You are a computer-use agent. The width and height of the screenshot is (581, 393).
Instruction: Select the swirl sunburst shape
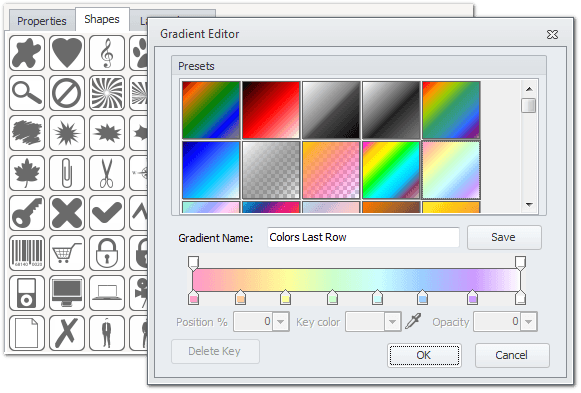pyautogui.click(x=107, y=93)
